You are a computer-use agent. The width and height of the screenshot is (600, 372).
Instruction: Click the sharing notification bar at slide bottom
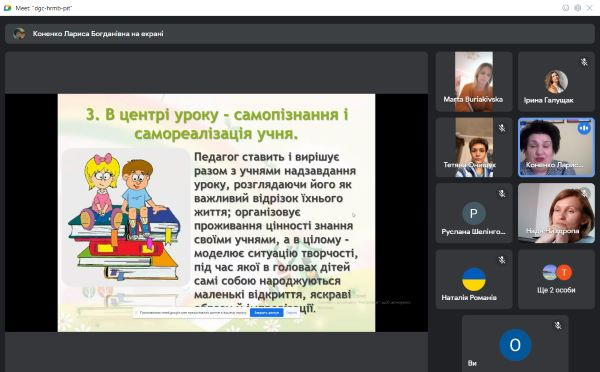pos(216,313)
